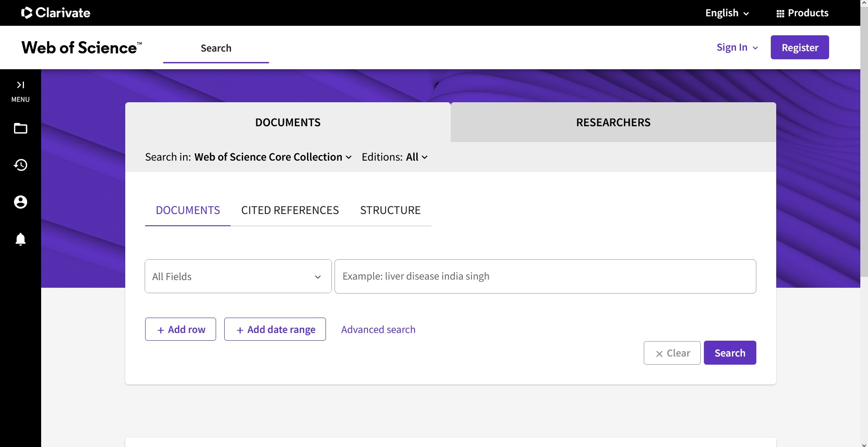Screen dimensions: 868x447
Task: Select the CITED REFERENCES tab
Action: coord(290,210)
